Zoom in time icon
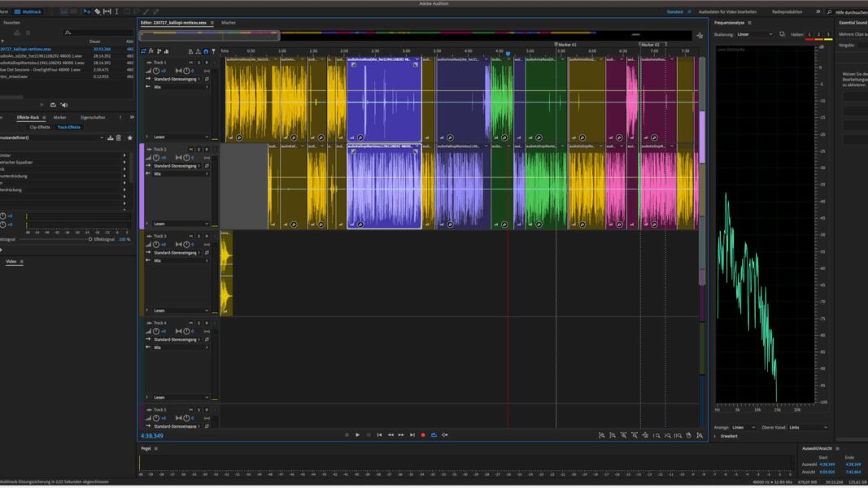Image resolution: width=868 pixels, height=488 pixels. 623,435
